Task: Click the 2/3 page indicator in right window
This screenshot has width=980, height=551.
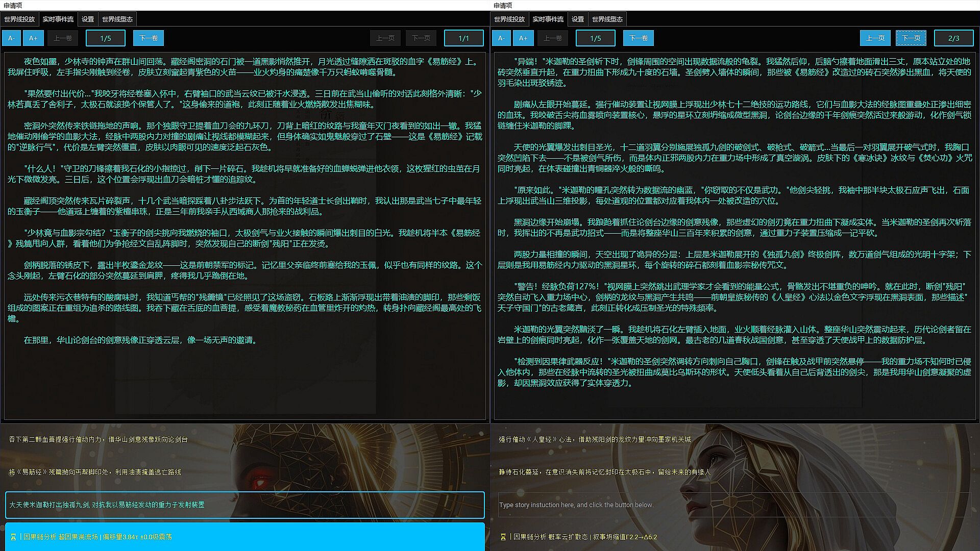Action: point(953,38)
